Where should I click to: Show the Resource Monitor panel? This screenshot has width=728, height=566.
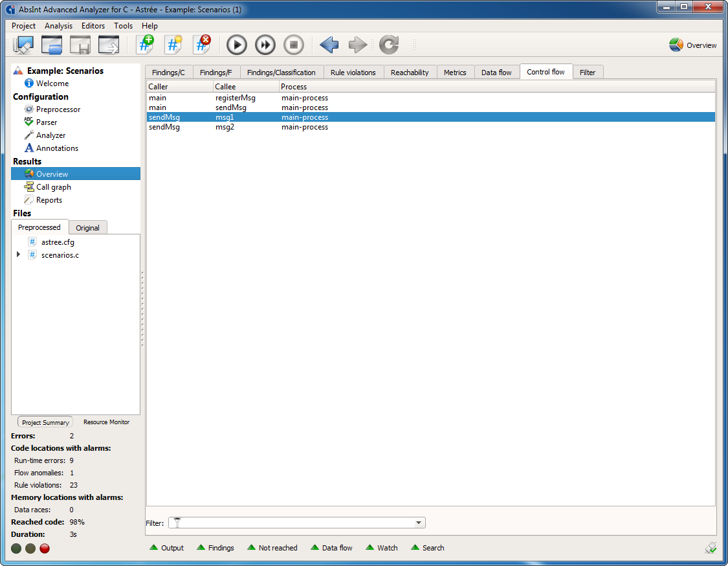pos(106,422)
